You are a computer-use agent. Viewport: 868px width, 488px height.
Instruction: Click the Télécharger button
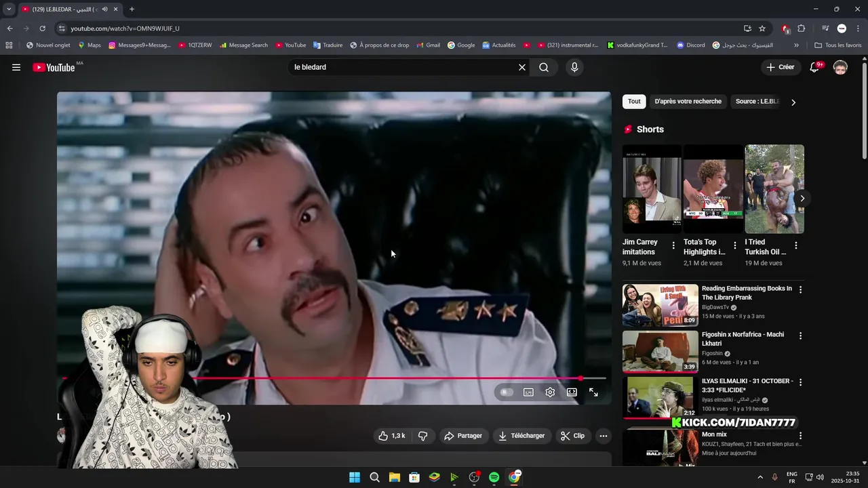tap(521, 436)
